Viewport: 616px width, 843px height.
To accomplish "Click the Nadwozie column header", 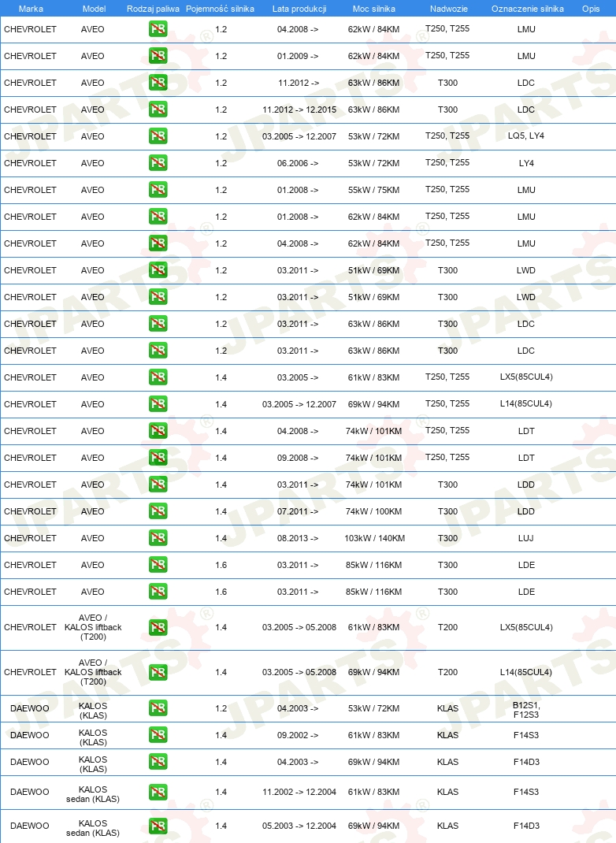I will click(449, 9).
